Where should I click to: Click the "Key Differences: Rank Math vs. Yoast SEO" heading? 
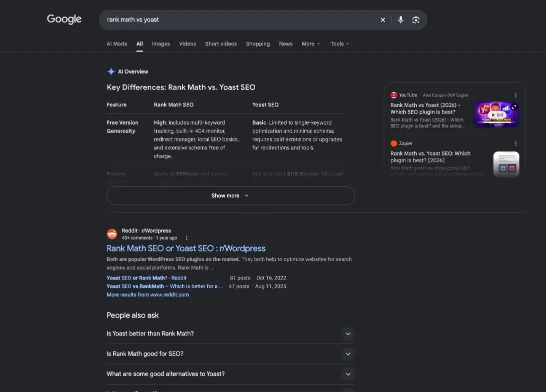181,87
